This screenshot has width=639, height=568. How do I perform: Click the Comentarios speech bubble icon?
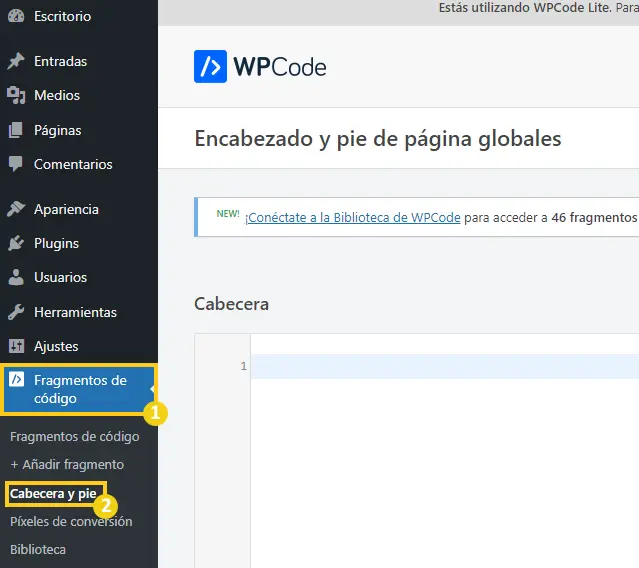point(16,164)
